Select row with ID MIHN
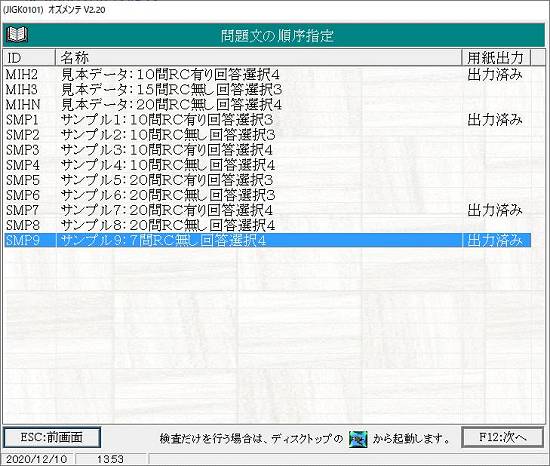 267,105
